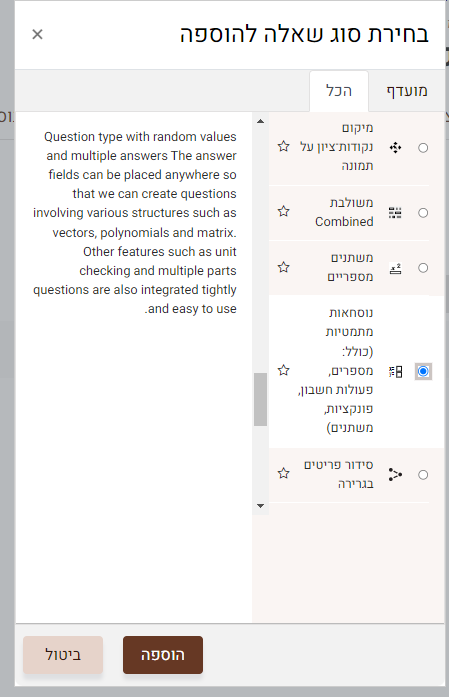Switch to the מועדף tab

click(x=406, y=91)
